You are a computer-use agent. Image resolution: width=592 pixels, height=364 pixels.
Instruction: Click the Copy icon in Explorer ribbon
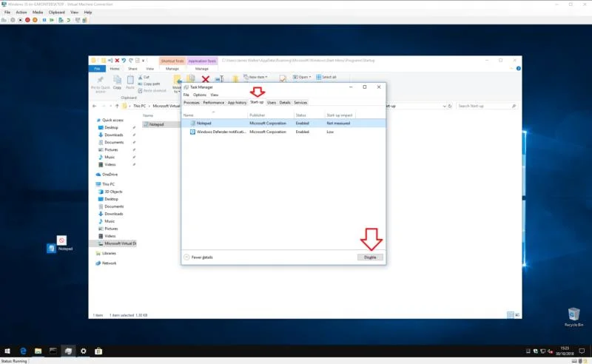[118, 82]
